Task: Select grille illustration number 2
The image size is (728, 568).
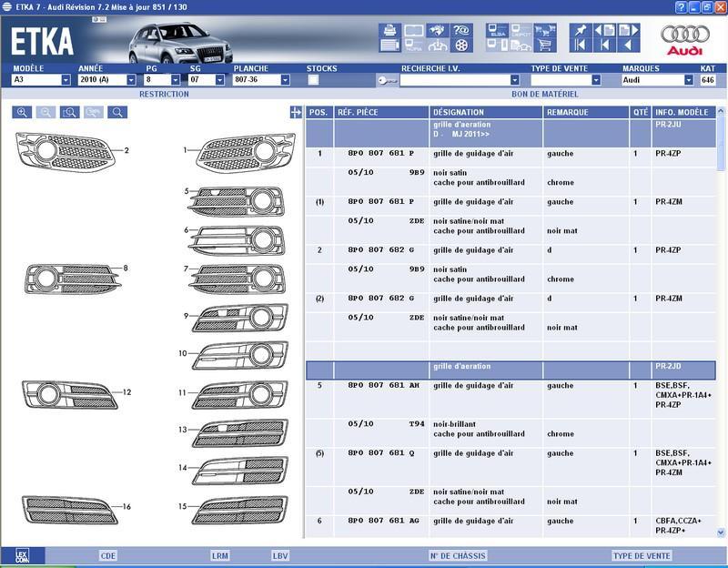Action: pos(65,152)
